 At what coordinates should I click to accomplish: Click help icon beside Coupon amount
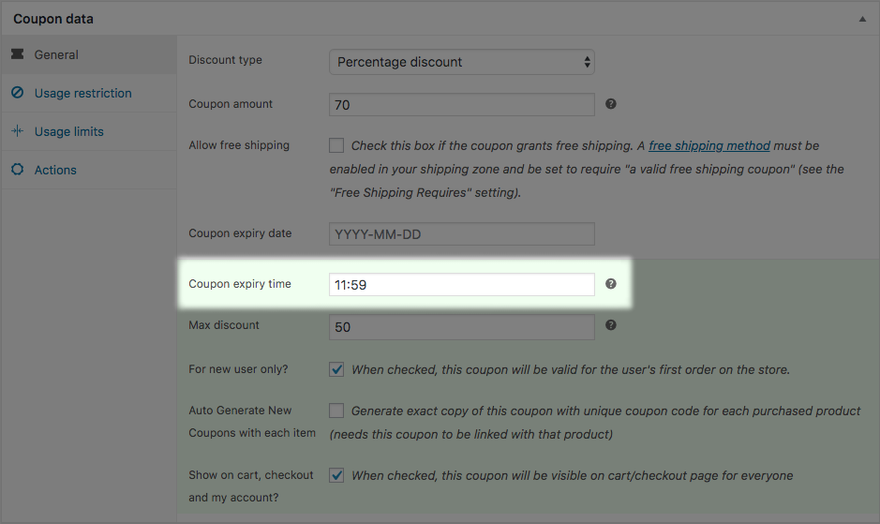coord(610,104)
